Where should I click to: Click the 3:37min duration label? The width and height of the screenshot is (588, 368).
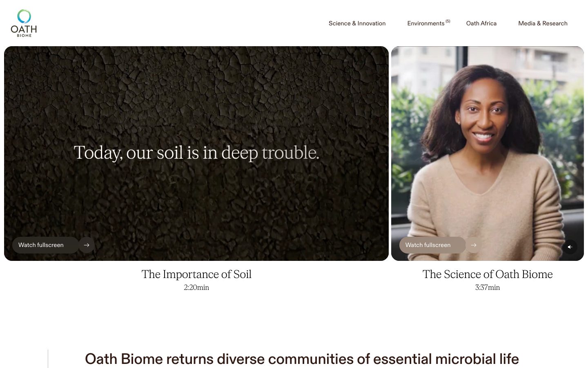(x=488, y=287)
